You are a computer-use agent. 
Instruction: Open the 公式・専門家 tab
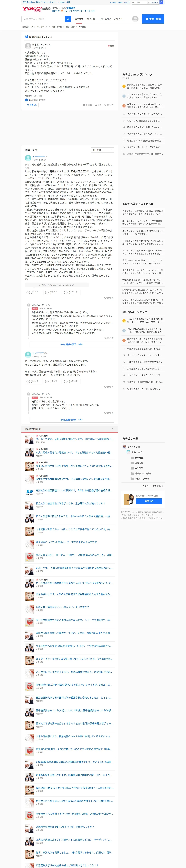tap(105, 19)
